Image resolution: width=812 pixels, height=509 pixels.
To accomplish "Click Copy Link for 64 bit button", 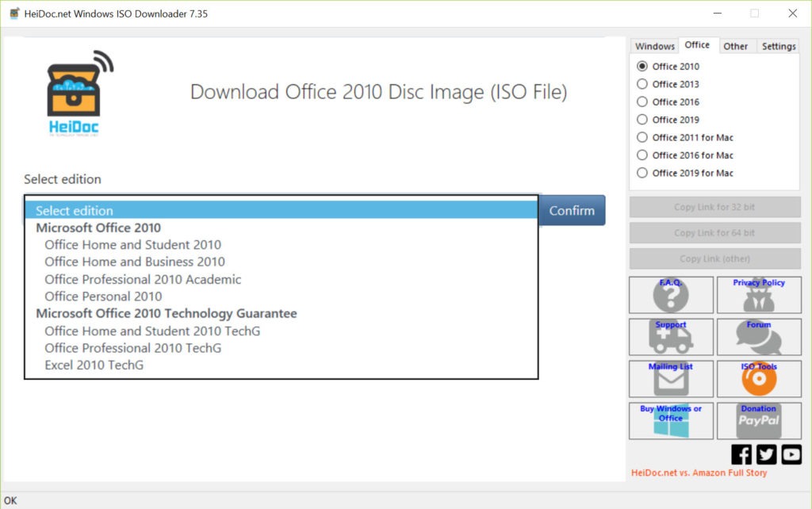I will click(714, 233).
